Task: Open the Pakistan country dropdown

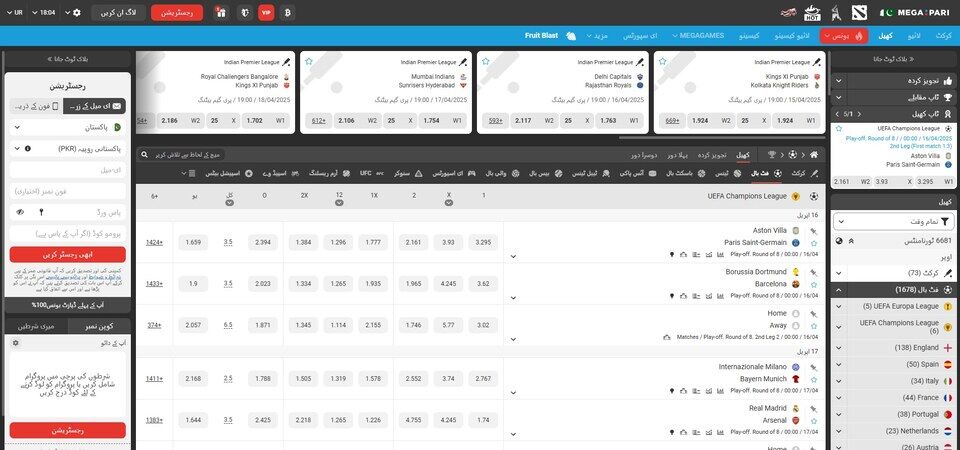Action: point(67,127)
